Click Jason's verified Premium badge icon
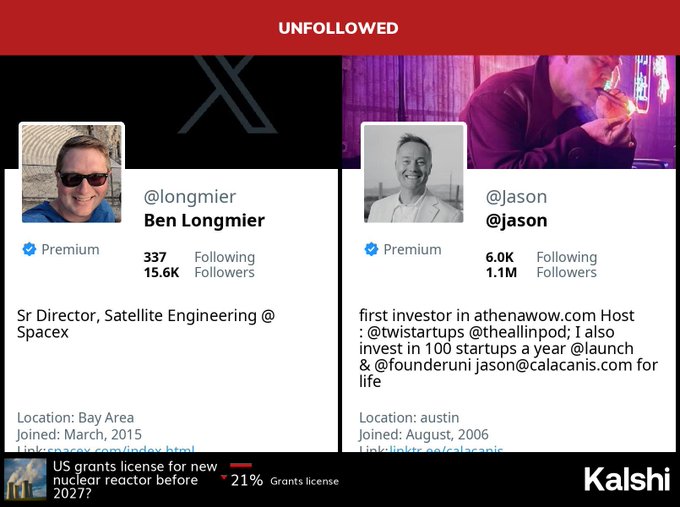The height and width of the screenshot is (507, 680). point(371,249)
